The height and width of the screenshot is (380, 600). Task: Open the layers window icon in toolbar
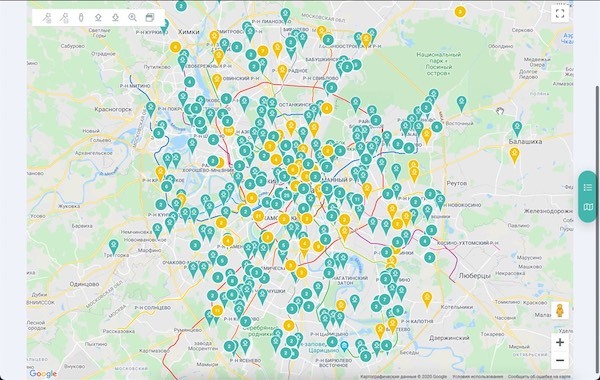click(150, 18)
